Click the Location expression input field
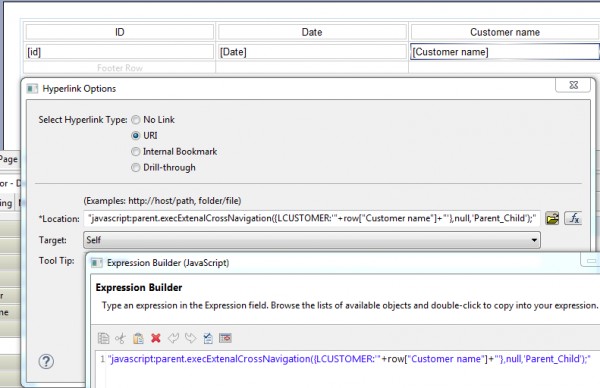Screen dimensions: 600x388 [x=312, y=218]
